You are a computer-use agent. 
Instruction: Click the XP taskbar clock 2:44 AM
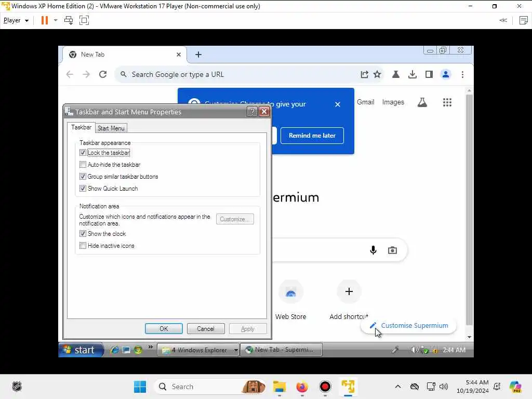[x=454, y=350]
